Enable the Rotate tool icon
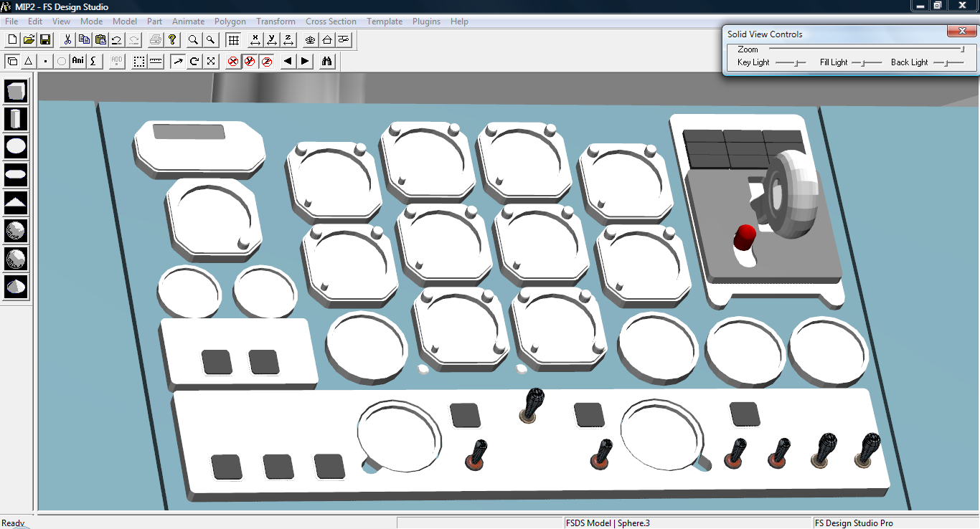 coord(194,61)
